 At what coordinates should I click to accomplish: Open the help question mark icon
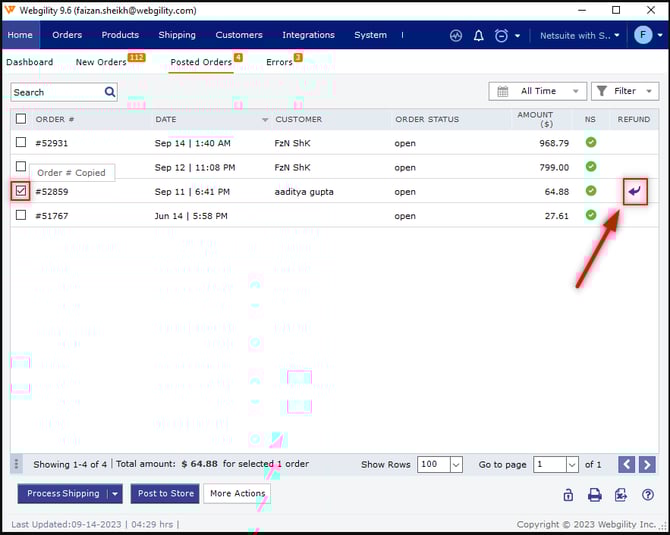pos(648,494)
